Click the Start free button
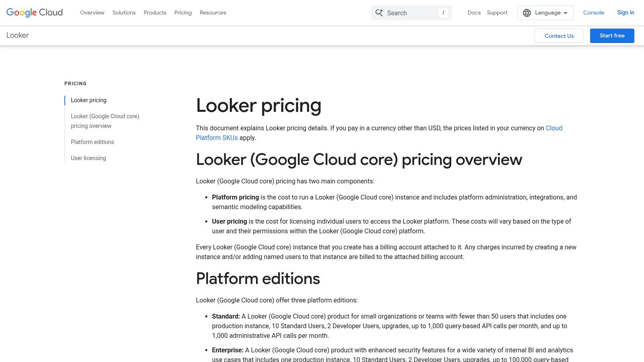The width and height of the screenshot is (644, 362). [612, 35]
